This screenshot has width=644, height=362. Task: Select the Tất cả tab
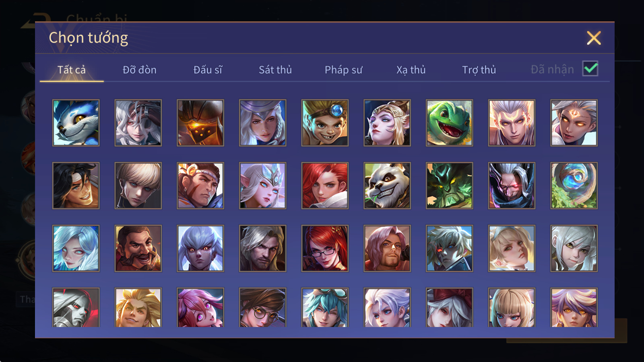point(72,70)
